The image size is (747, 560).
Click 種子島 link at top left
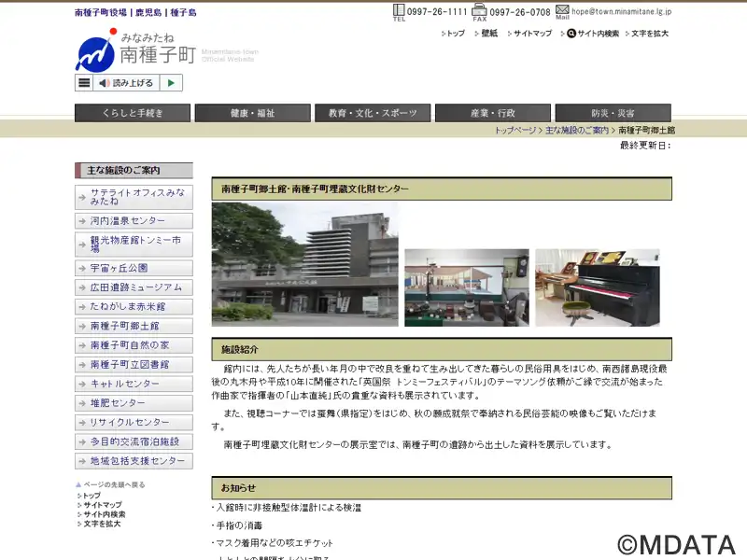(183, 12)
